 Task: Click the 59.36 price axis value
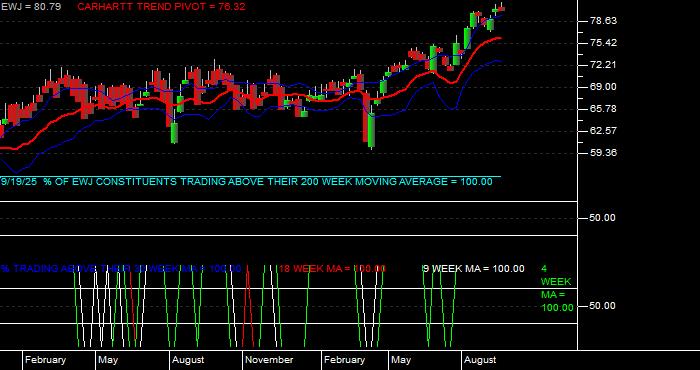pos(604,153)
